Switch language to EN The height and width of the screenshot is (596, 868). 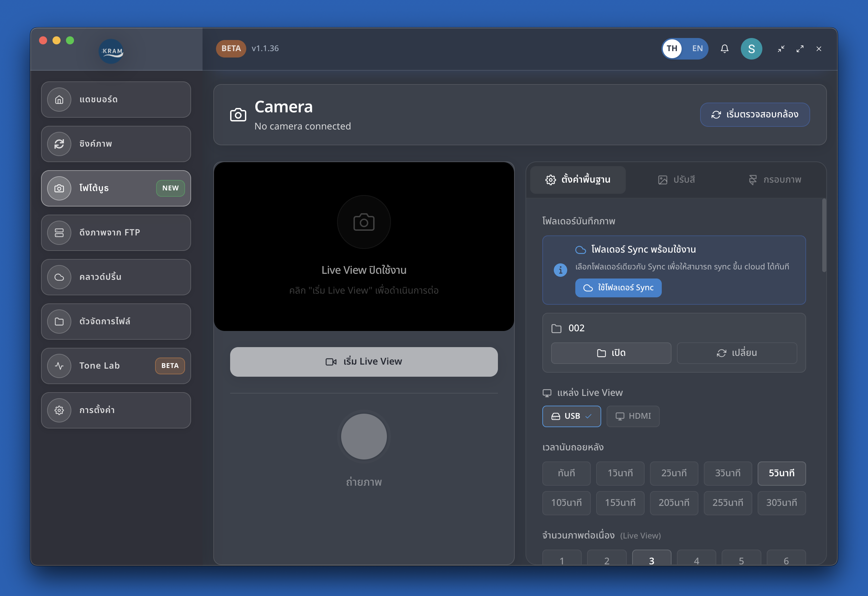pos(697,48)
